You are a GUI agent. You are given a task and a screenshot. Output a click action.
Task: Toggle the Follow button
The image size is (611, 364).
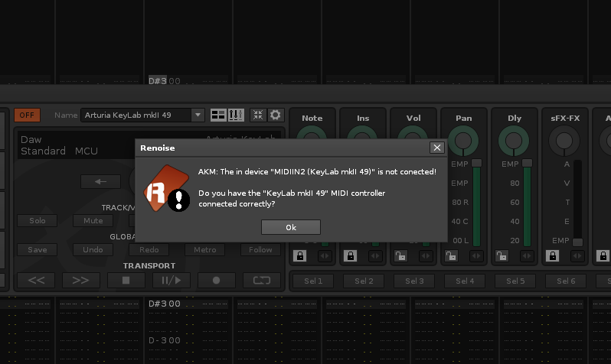(260, 250)
